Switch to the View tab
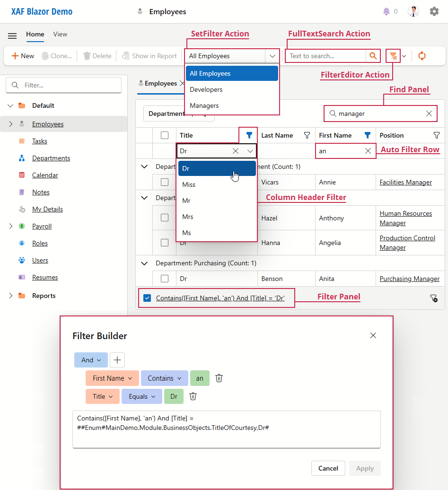448x490 pixels. click(x=60, y=34)
